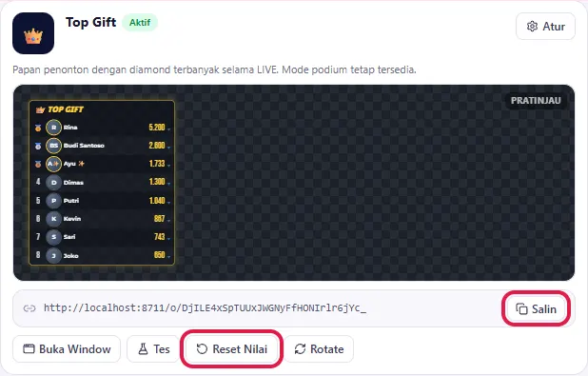Image resolution: width=588 pixels, height=376 pixels.
Task: Click the 1.040 score value
Action: coord(157,201)
